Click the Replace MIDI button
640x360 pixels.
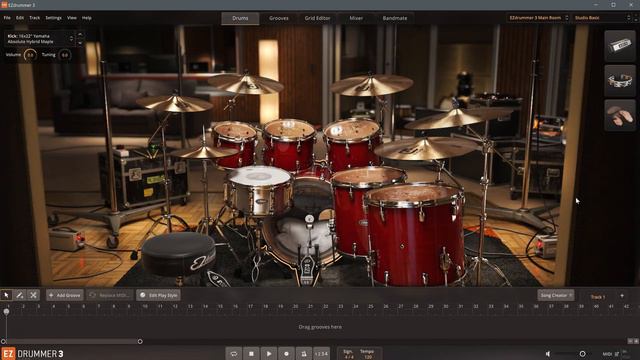click(110, 295)
